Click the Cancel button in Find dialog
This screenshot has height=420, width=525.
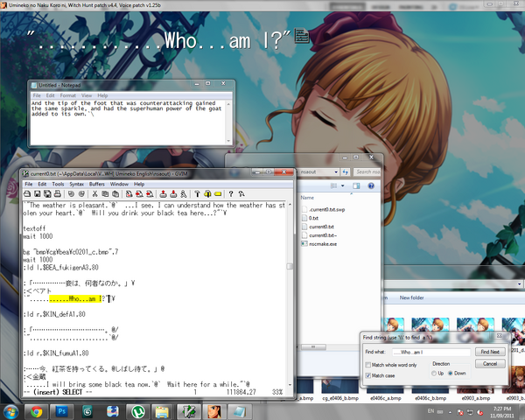pos(490,364)
